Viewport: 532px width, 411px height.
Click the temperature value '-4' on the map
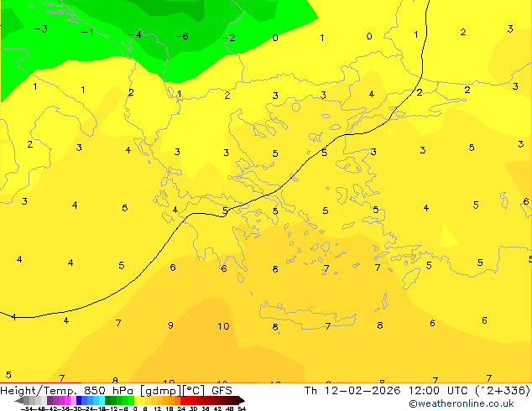pos(135,34)
